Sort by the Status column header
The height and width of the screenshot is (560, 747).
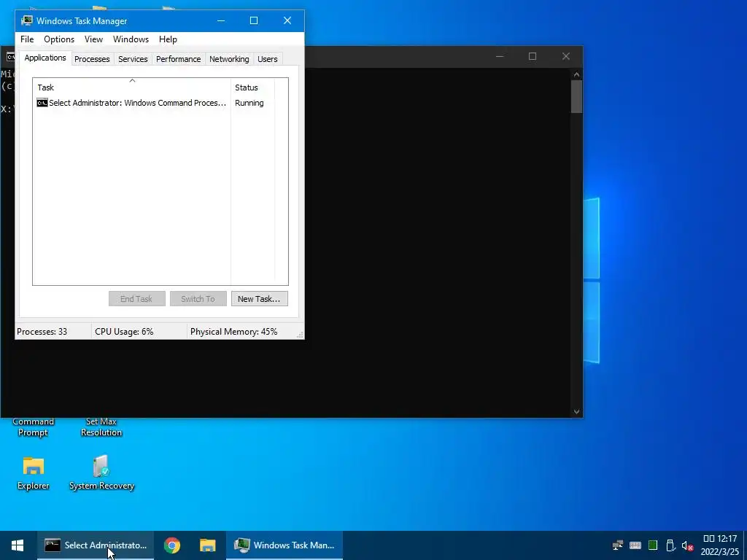pos(252,87)
